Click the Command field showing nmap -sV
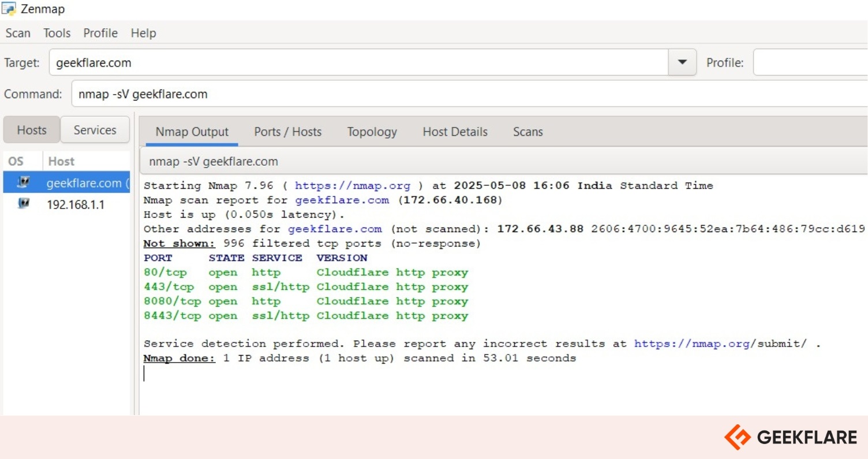 click(469, 94)
